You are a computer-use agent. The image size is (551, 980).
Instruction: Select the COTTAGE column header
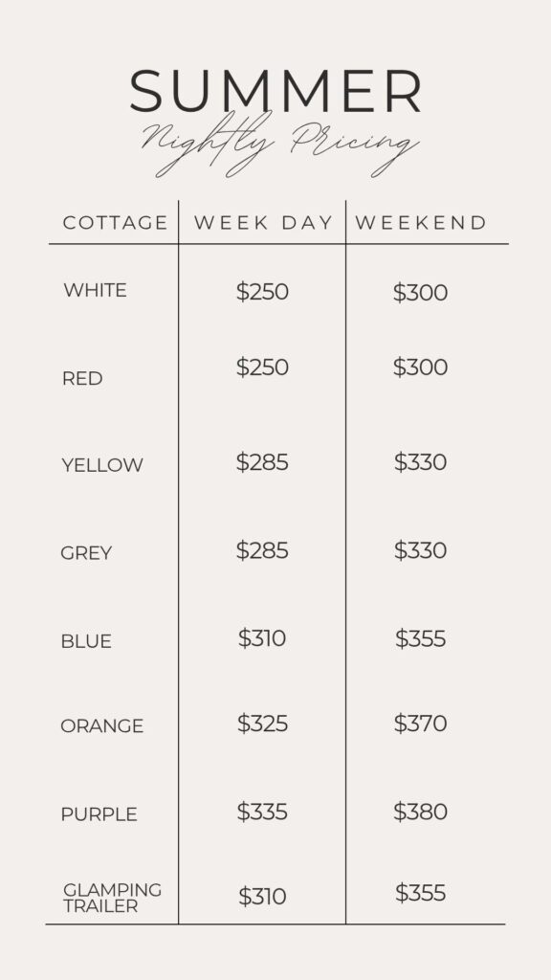pos(116,222)
